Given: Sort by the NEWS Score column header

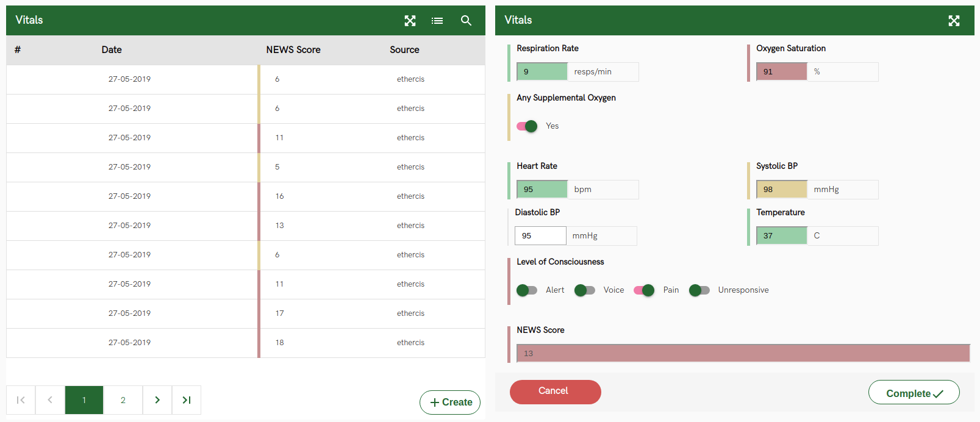Looking at the screenshot, I should (293, 50).
